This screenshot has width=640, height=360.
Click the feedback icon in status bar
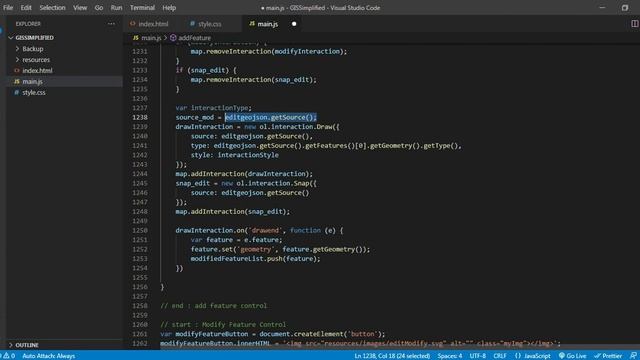(x=633, y=356)
